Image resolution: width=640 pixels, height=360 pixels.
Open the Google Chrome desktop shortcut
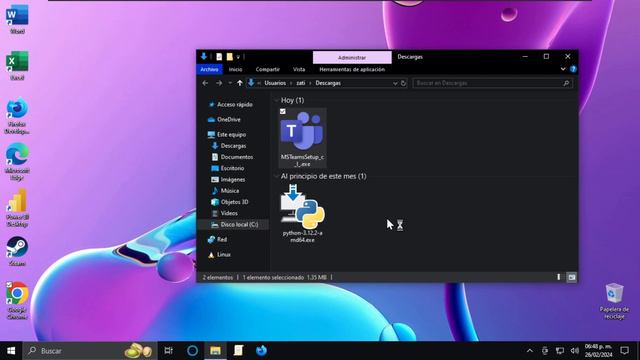pyautogui.click(x=17, y=301)
